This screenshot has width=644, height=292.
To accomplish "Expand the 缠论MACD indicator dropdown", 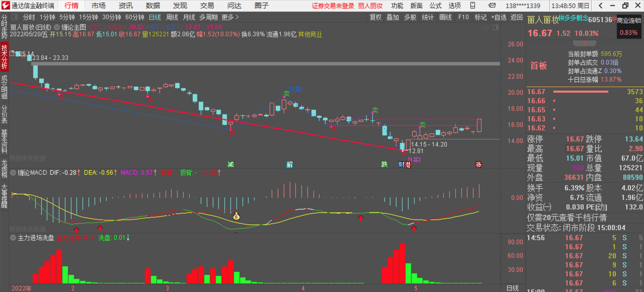I will [x=13, y=173].
